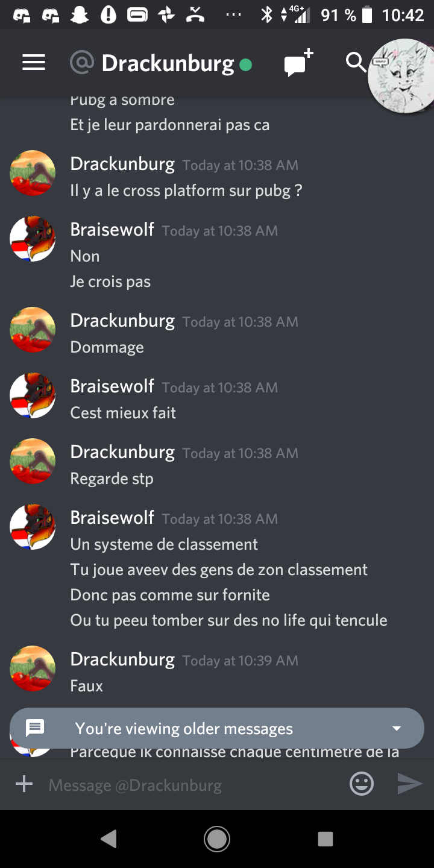Tap the Android home circle button
The width and height of the screenshot is (434, 868).
click(x=217, y=838)
